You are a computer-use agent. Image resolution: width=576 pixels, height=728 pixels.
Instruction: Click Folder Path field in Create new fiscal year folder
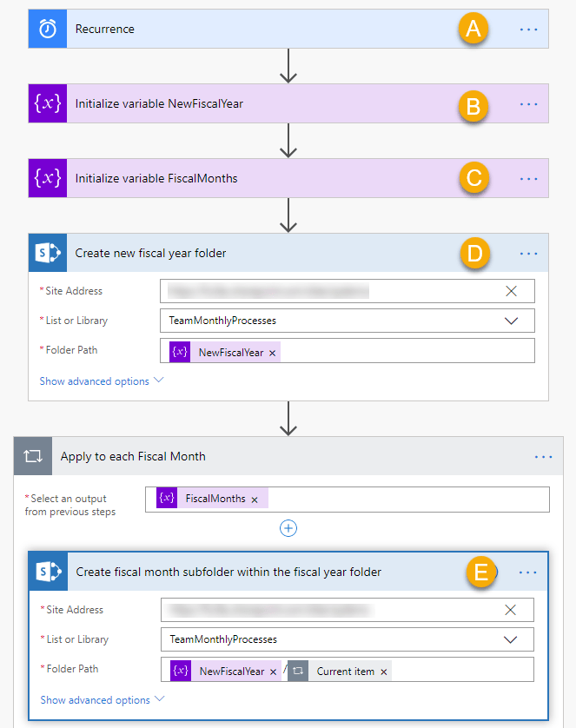[x=348, y=351]
